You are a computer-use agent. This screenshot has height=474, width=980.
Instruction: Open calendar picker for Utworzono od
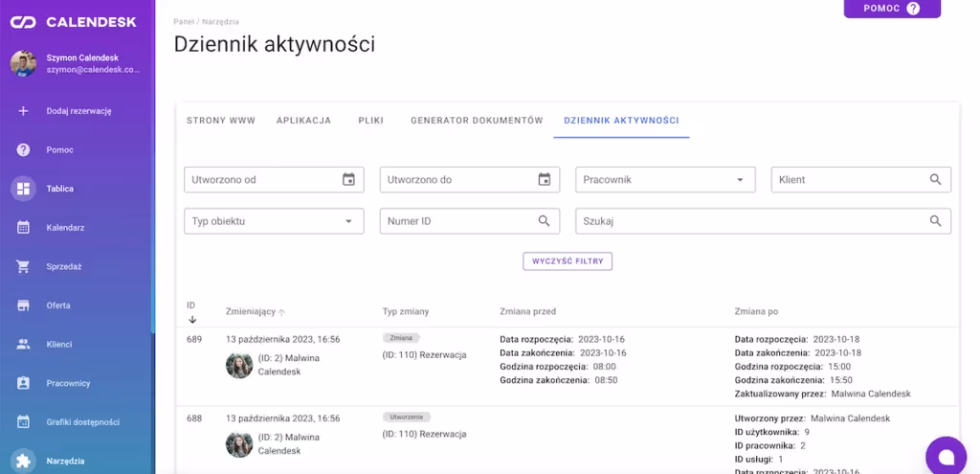348,179
